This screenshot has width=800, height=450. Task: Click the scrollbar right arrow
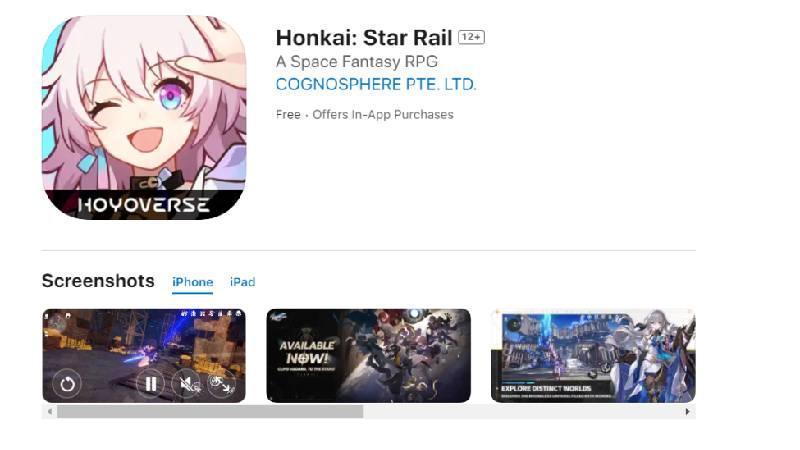coord(687,411)
